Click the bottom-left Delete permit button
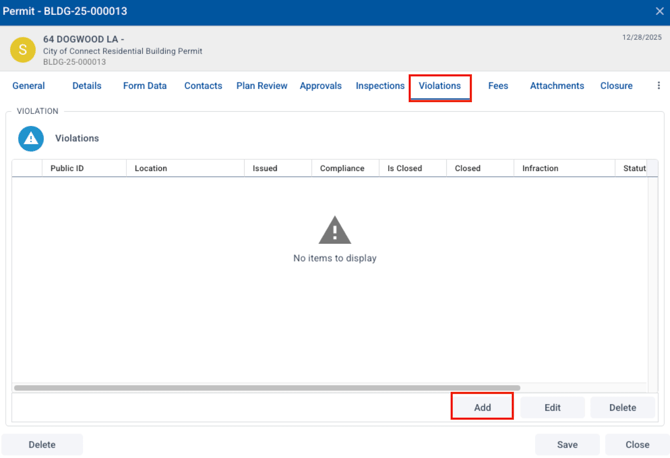The height and width of the screenshot is (458, 670). [42, 445]
